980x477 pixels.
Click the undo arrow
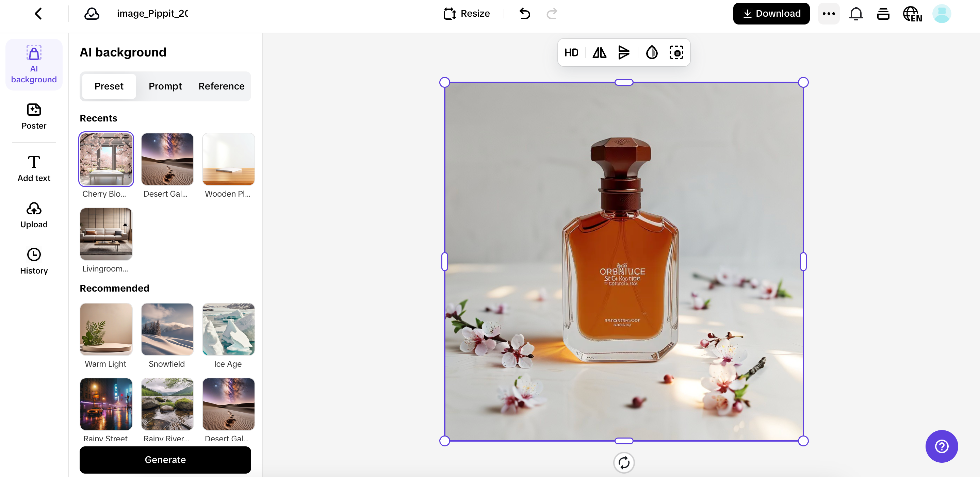525,14
